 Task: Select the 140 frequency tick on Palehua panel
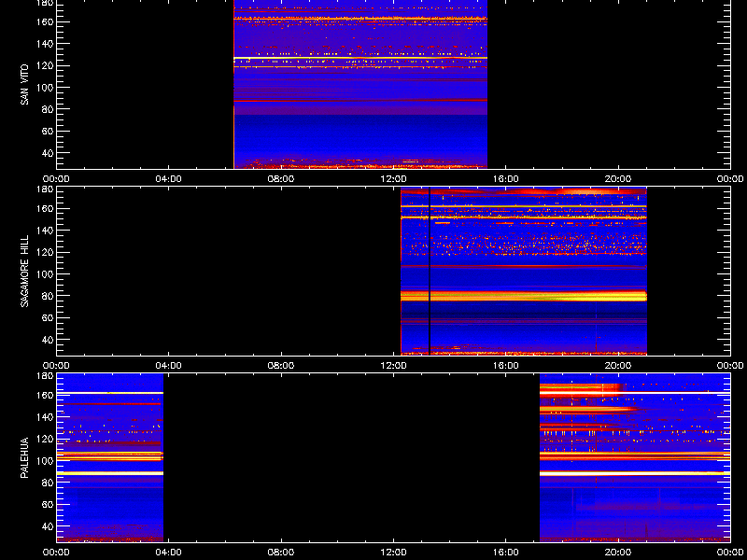coord(45,417)
